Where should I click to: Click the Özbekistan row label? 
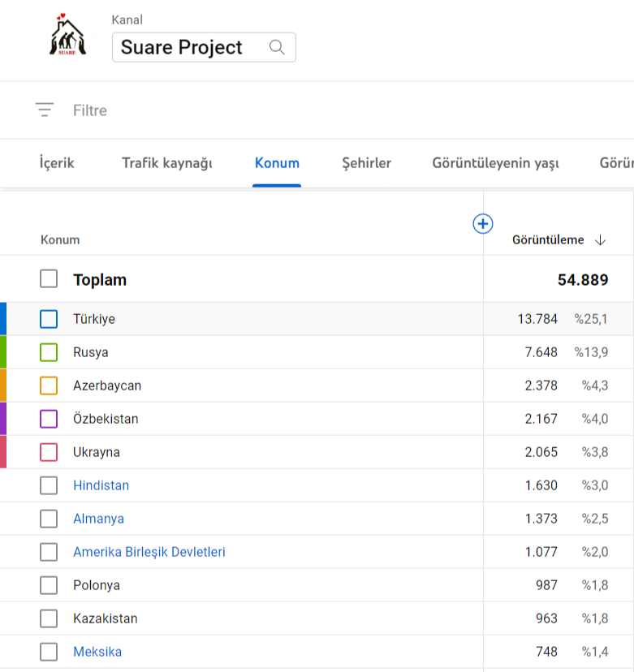click(106, 419)
